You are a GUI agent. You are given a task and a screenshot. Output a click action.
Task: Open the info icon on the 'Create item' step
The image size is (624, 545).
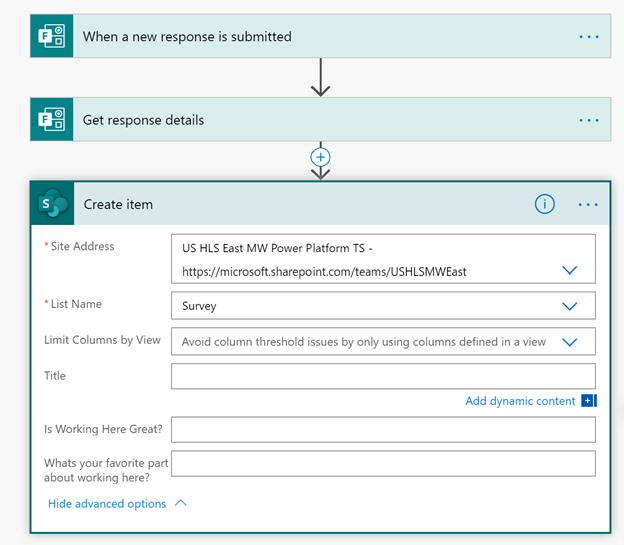[544, 204]
